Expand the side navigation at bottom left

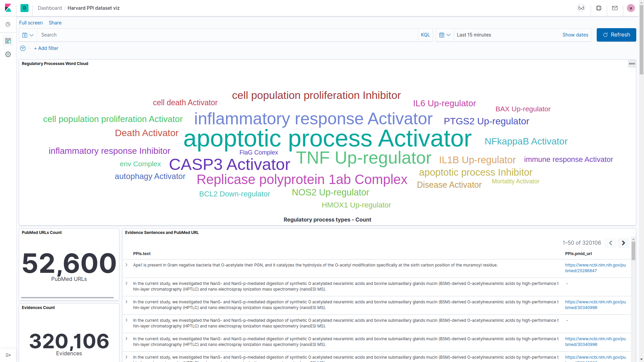(8, 355)
